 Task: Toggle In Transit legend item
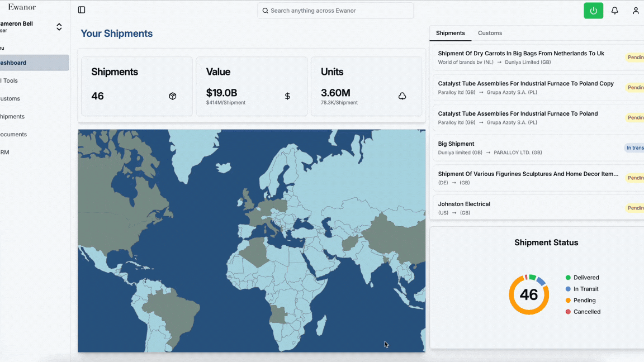(585, 289)
